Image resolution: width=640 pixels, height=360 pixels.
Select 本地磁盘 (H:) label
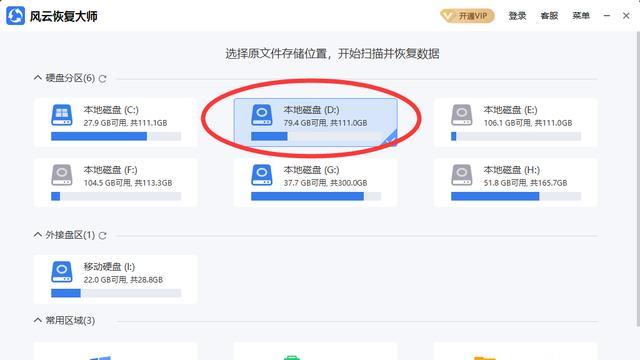pos(511,170)
